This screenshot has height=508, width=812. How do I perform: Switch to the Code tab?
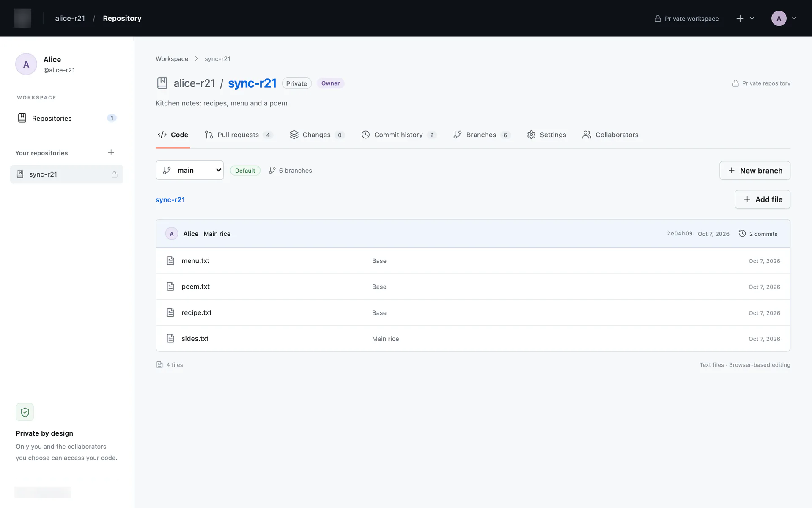(x=173, y=135)
